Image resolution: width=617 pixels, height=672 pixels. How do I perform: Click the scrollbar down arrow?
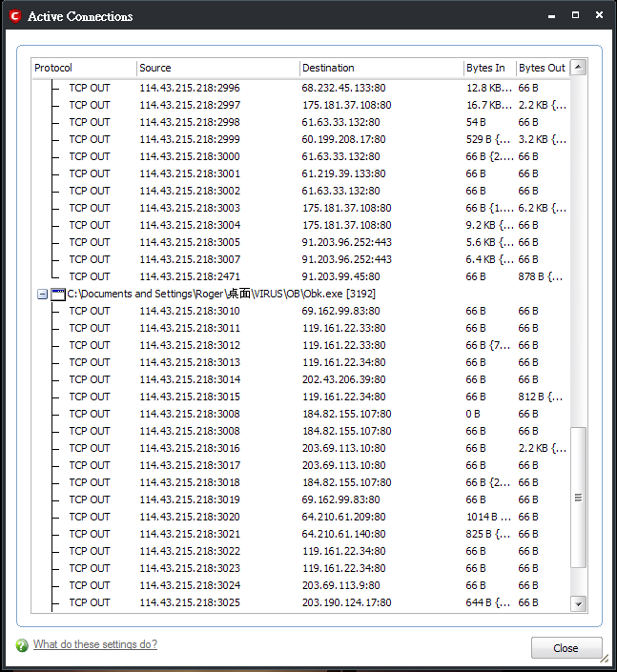(x=579, y=604)
